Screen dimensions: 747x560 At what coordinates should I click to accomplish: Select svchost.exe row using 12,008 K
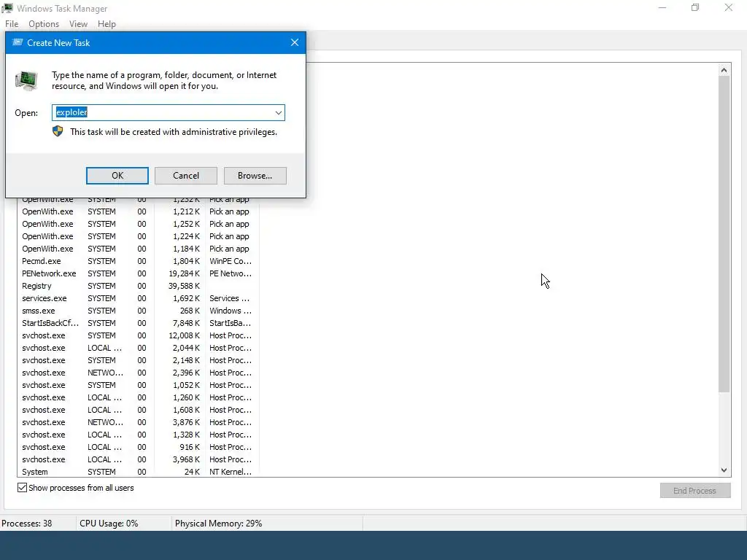(x=138, y=335)
